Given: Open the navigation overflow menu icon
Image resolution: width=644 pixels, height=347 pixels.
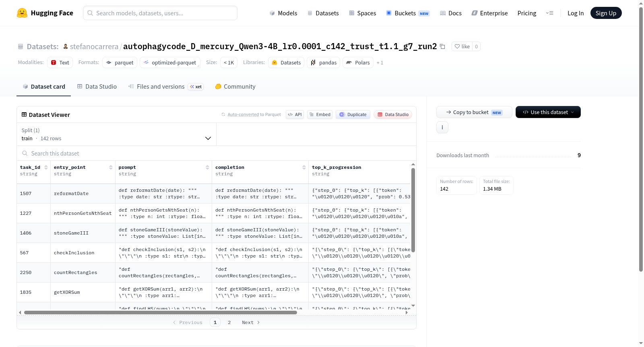Looking at the screenshot, I should pyautogui.click(x=549, y=13).
